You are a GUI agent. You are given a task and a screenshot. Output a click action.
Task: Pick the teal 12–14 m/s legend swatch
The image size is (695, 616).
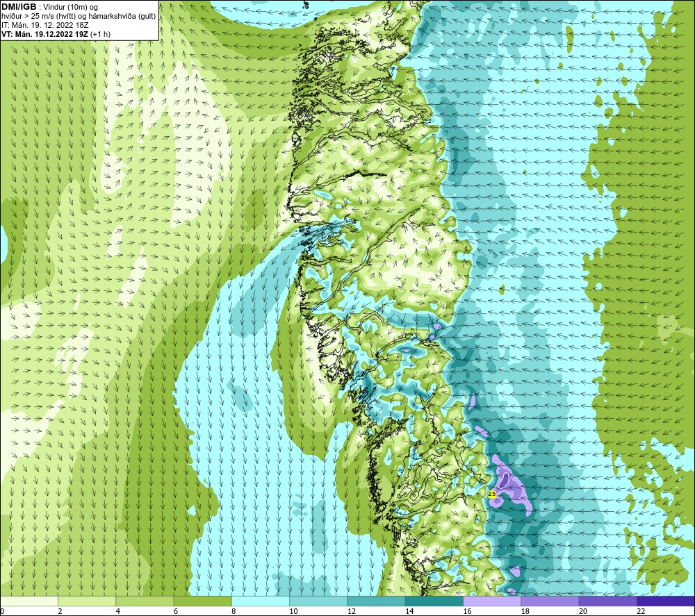click(376, 601)
